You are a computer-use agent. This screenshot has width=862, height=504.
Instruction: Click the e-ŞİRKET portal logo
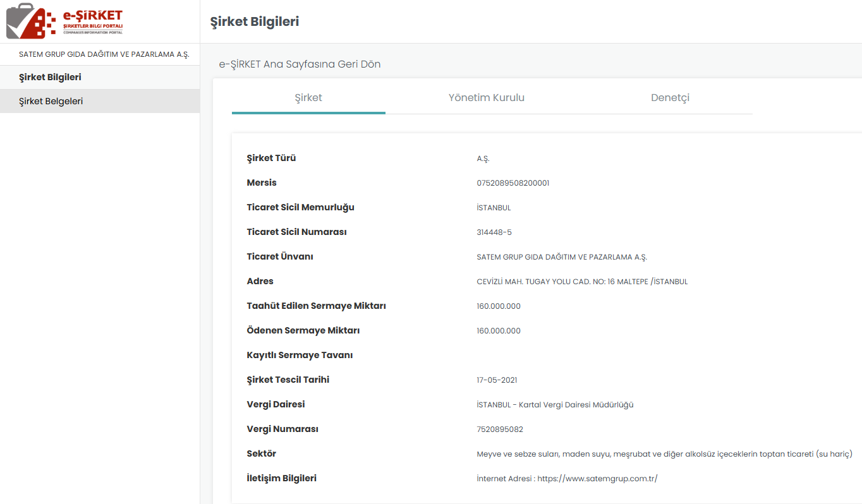(x=65, y=22)
